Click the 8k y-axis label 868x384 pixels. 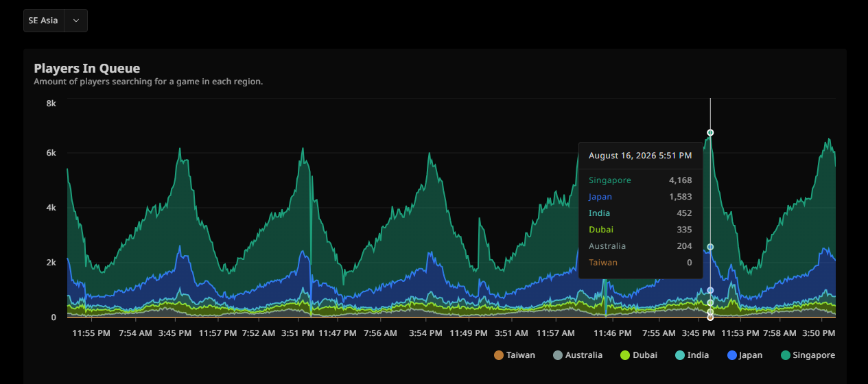pyautogui.click(x=51, y=103)
